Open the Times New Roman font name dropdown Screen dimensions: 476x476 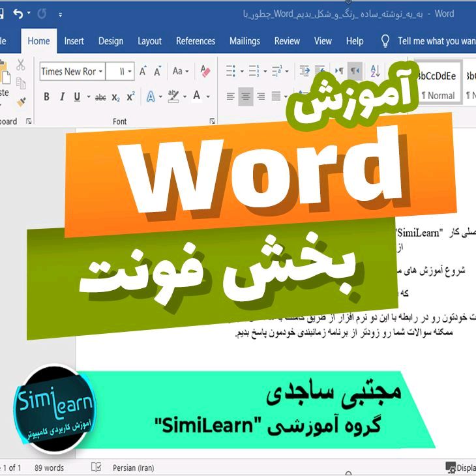pyautogui.click(x=100, y=71)
